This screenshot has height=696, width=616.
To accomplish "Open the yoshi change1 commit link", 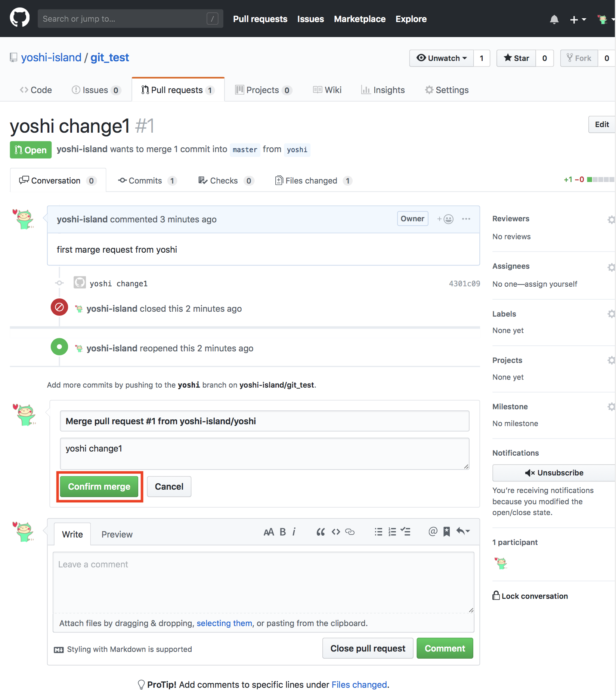I will point(119,284).
